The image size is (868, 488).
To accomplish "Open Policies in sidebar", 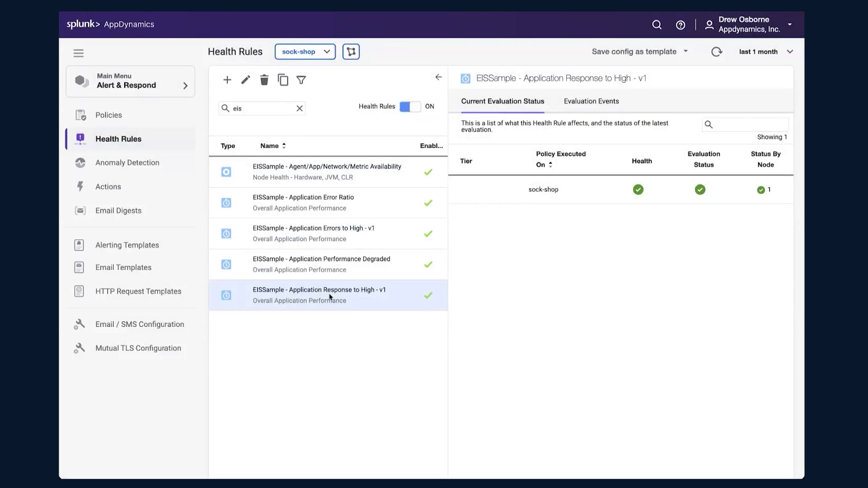I will 108,115.
